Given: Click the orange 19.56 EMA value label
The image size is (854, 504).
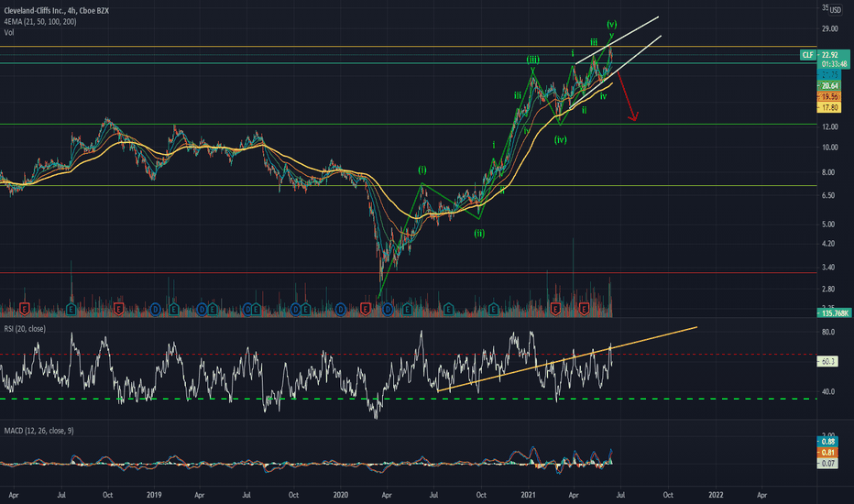Looking at the screenshot, I should click(829, 96).
